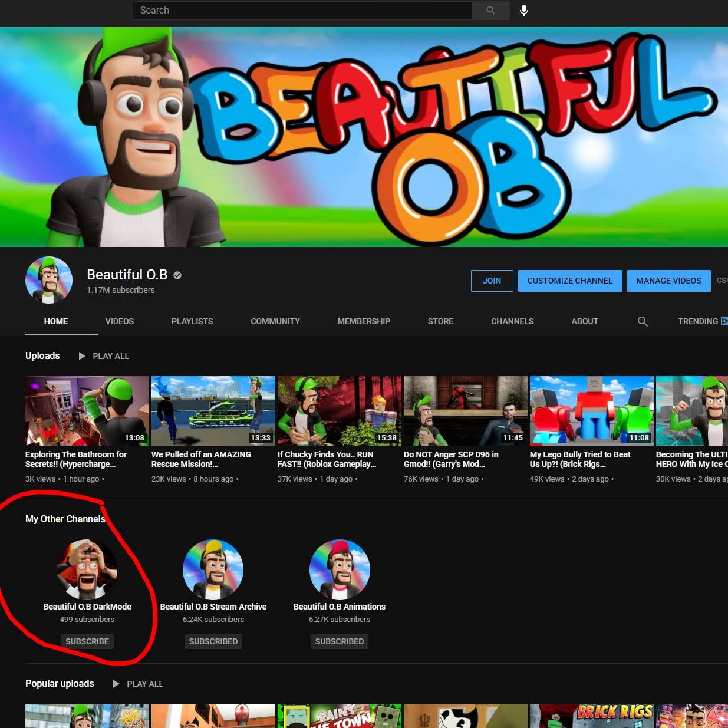
Task: Play all Uploads videos
Action: point(104,356)
